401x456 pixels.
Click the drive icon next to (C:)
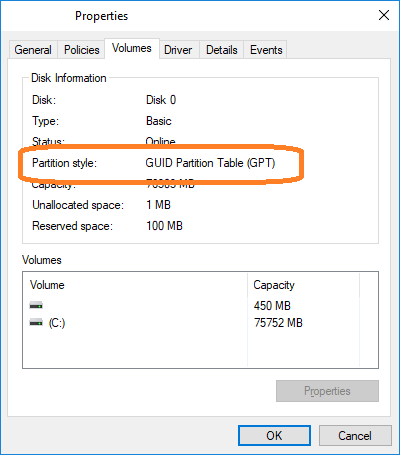click(x=36, y=323)
